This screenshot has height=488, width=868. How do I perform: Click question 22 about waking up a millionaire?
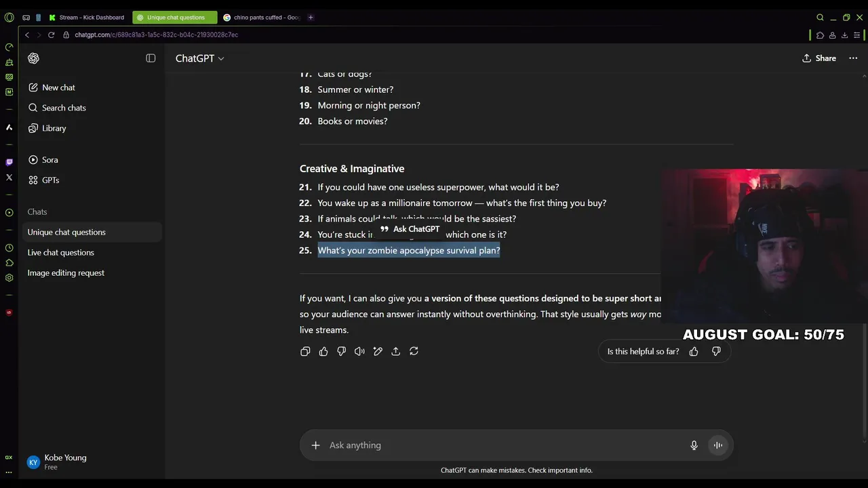coord(462,203)
